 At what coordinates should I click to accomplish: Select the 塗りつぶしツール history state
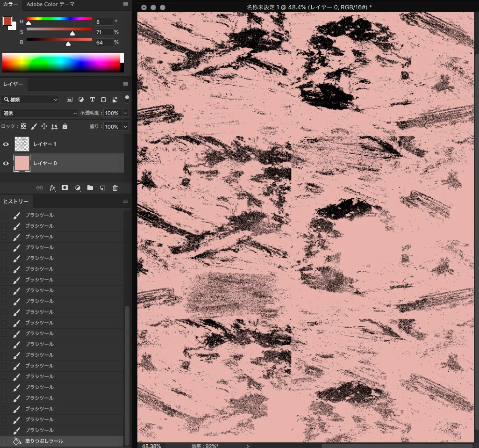62,441
